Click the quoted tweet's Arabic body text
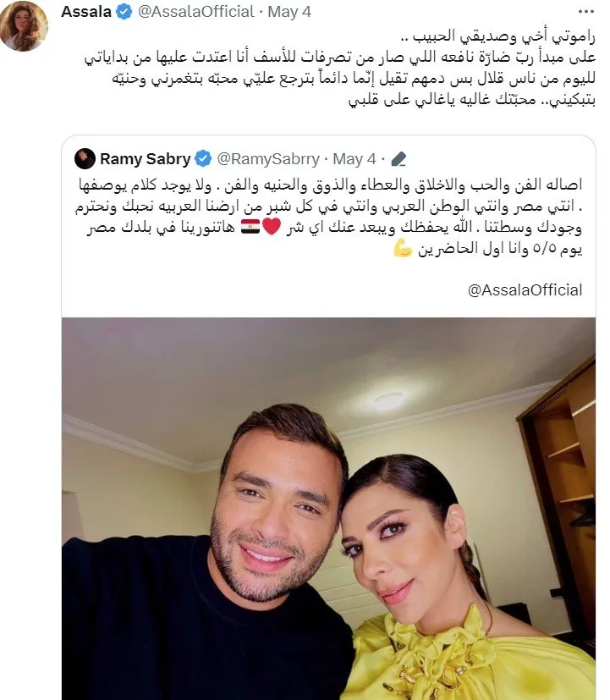The image size is (610, 700). point(328,217)
